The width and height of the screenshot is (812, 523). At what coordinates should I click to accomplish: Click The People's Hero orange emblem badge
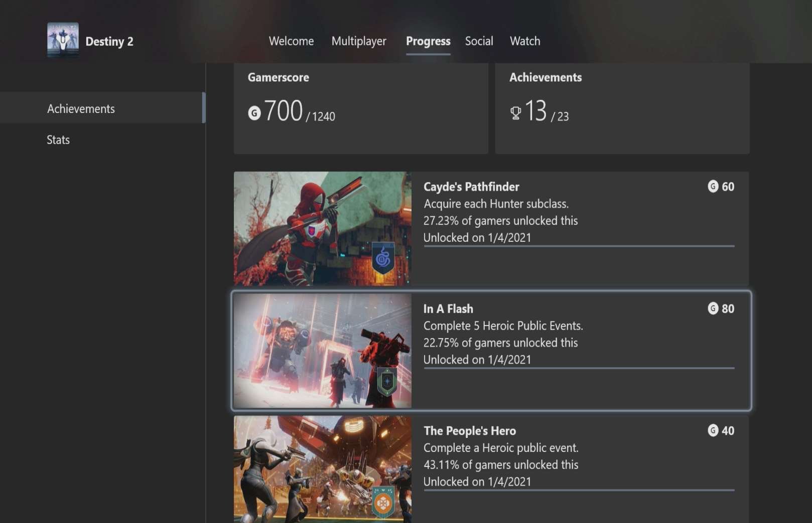[x=383, y=502]
